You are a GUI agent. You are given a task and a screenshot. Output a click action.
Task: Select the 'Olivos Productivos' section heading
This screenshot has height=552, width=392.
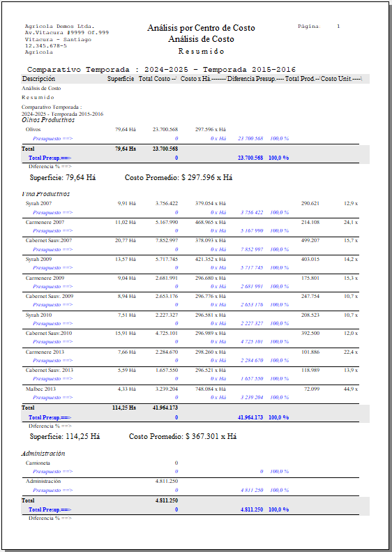click(x=48, y=120)
